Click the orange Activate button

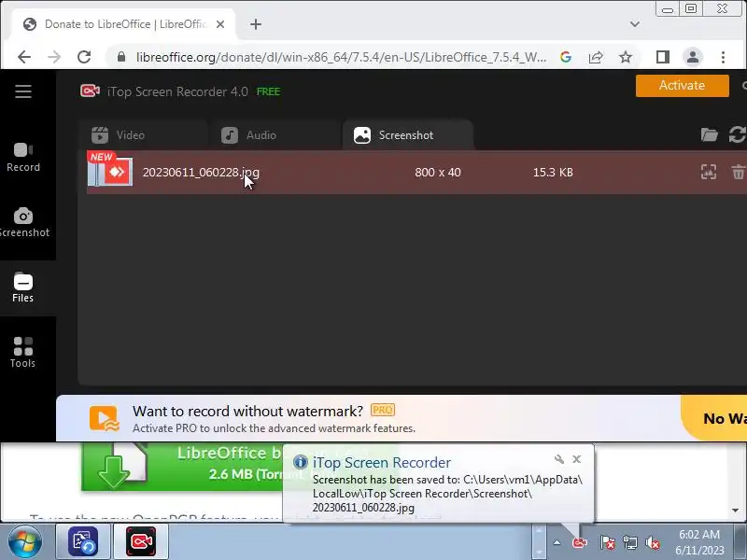(x=683, y=86)
